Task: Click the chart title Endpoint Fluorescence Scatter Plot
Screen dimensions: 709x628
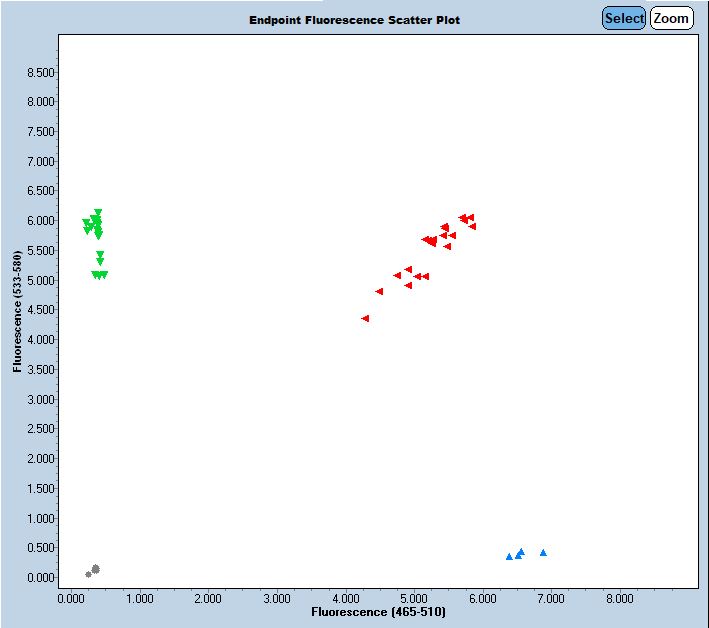Action: pos(355,20)
